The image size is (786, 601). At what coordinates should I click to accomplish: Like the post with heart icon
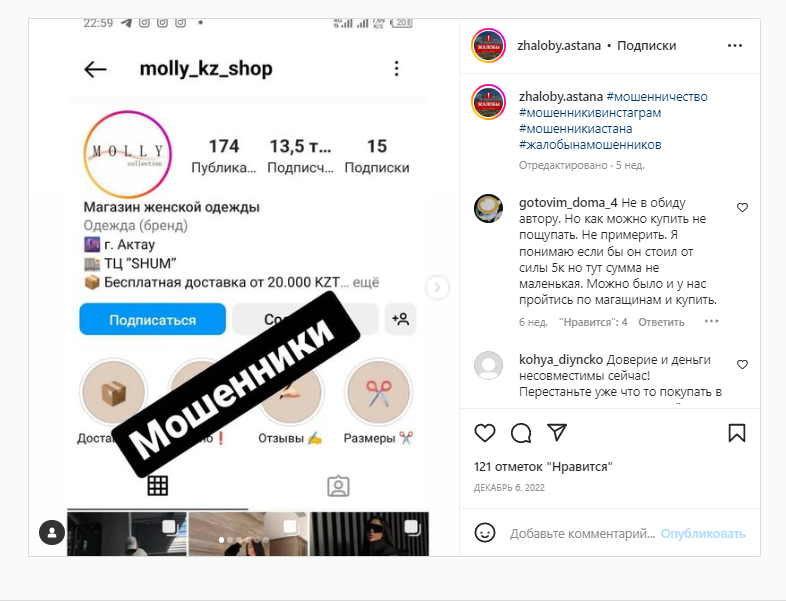(x=485, y=433)
